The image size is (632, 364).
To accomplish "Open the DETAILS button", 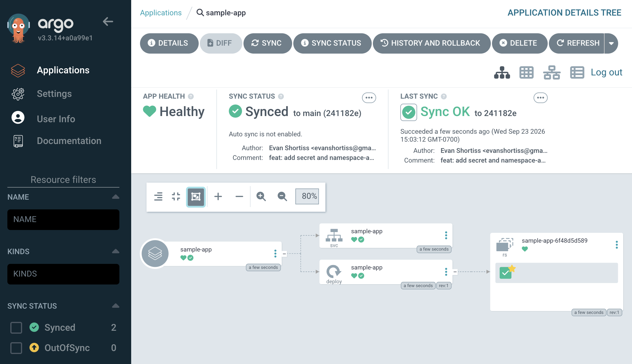I will coord(169,43).
